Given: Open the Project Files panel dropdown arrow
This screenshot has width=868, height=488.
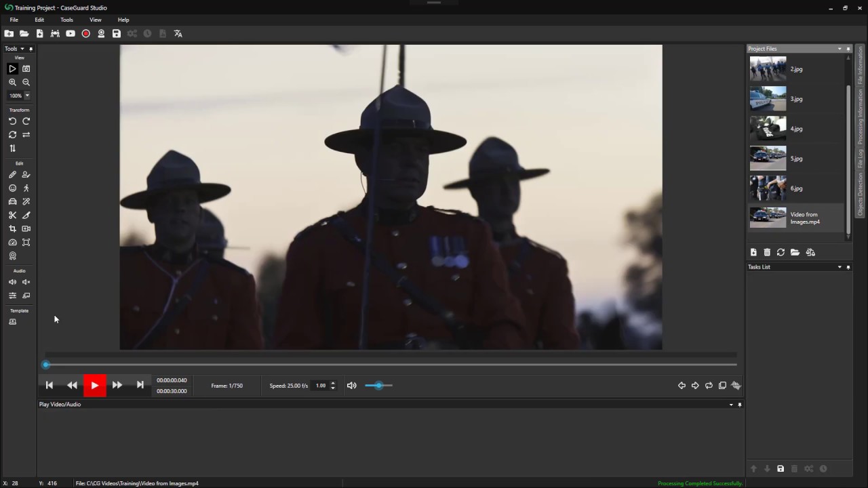Looking at the screenshot, I should pos(840,49).
